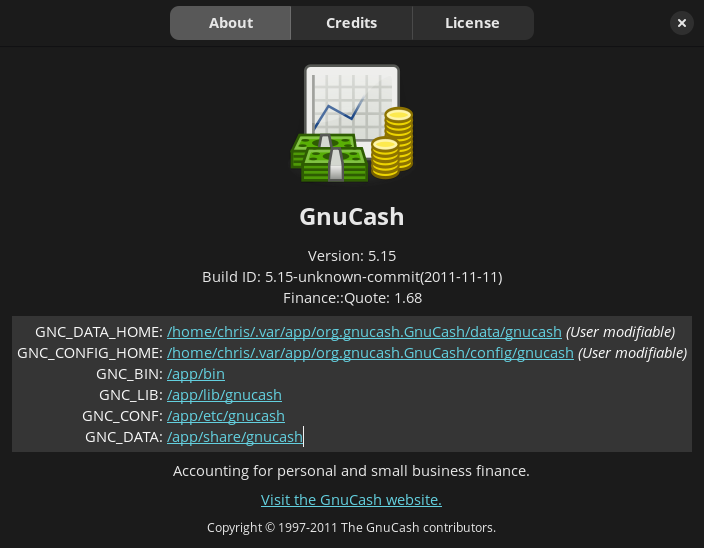Open the GNC_CONFIG_HOME config/gnucash path link
This screenshot has width=704, height=548.
(370, 353)
